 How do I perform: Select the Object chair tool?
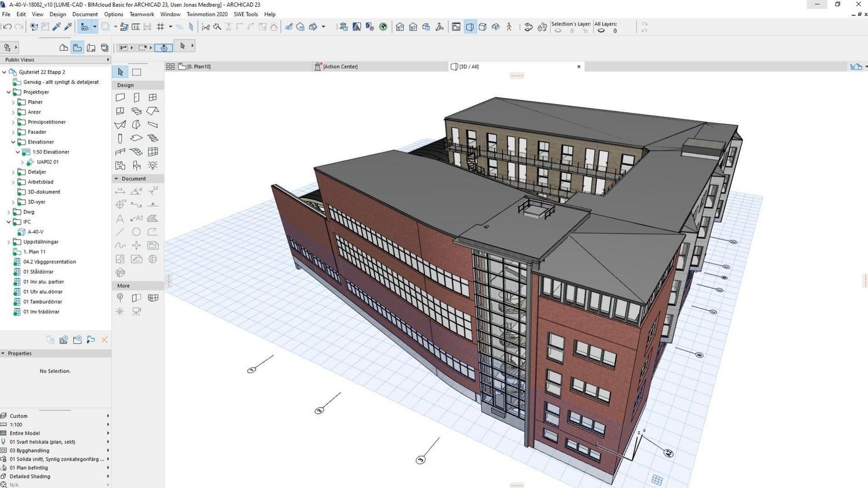pos(137,166)
